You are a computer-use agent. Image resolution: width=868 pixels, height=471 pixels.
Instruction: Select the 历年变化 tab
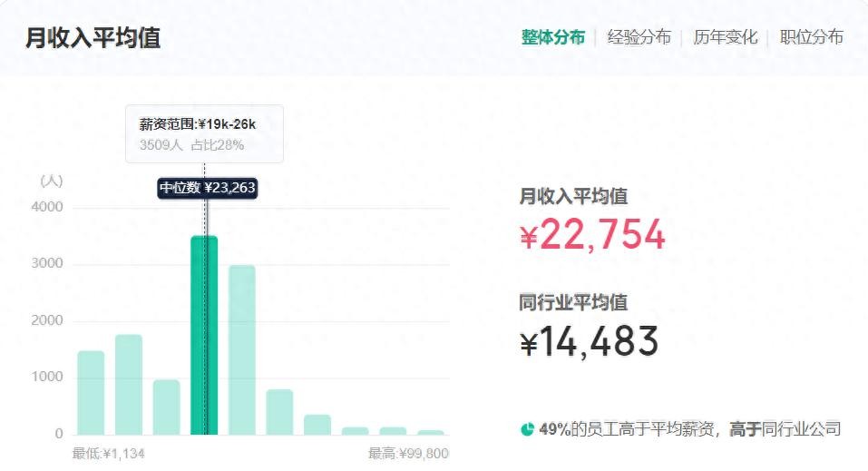[725, 37]
